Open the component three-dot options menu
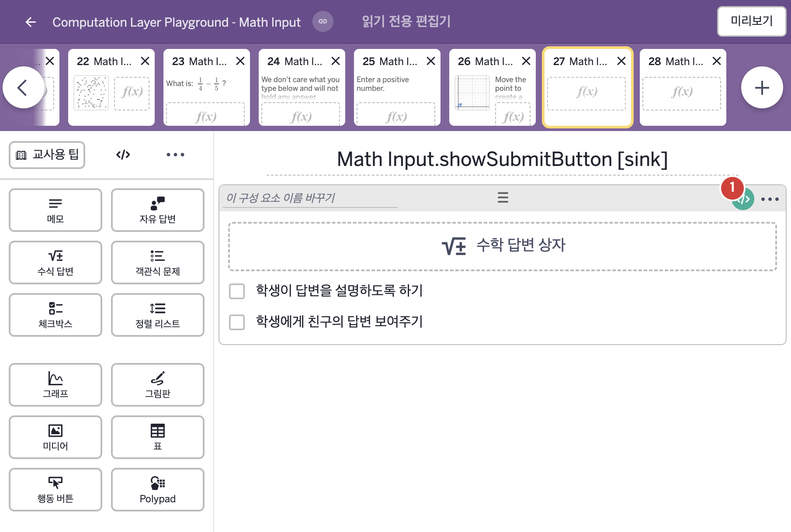791x532 pixels. pos(770,199)
